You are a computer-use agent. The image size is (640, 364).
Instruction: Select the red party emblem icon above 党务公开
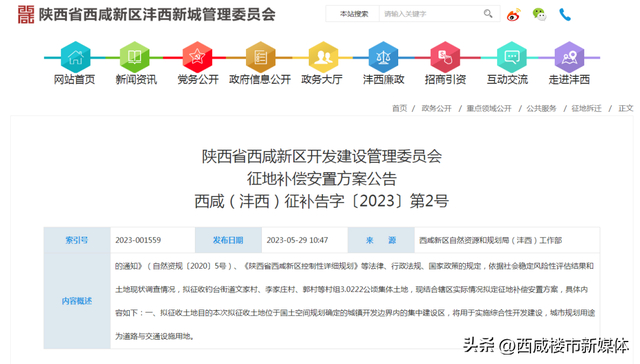pos(197,57)
